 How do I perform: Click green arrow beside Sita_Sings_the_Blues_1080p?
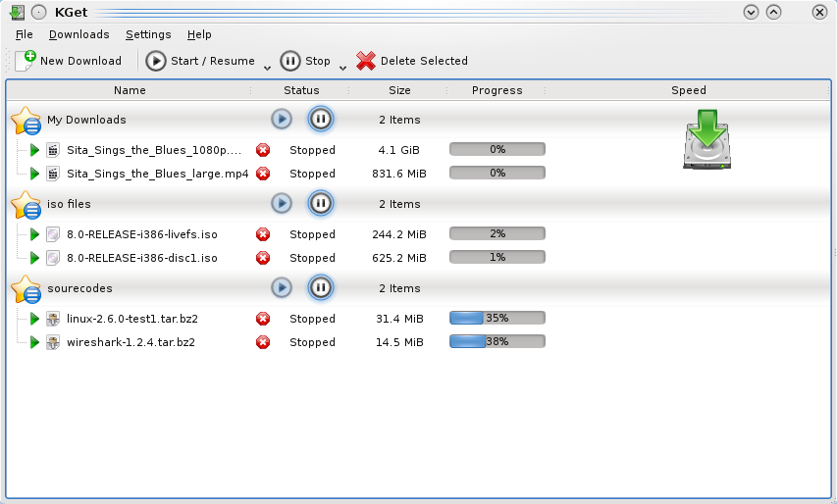click(34, 150)
